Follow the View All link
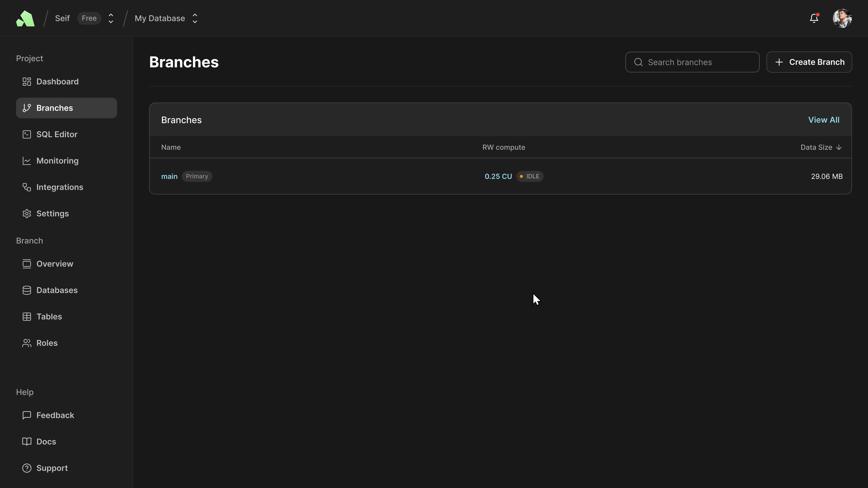The image size is (868, 488). pos(824,120)
